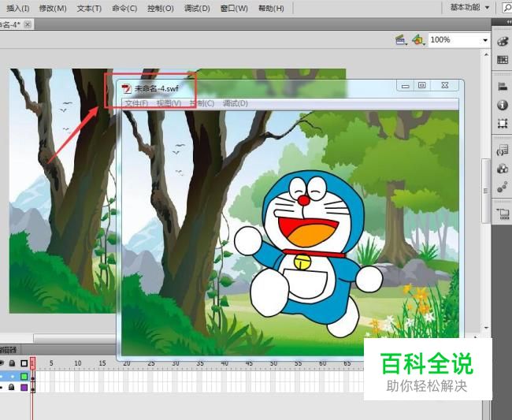Toggle lock on the bottom layer
This screenshot has height=420, width=512.
pos(12,388)
